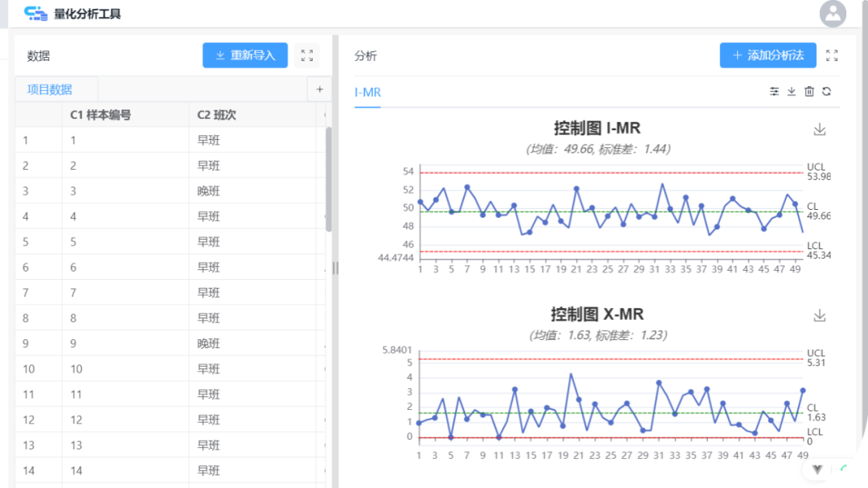868x488 pixels.
Task: Delete the I-MR analysis with trash icon
Action: pyautogui.click(x=809, y=92)
